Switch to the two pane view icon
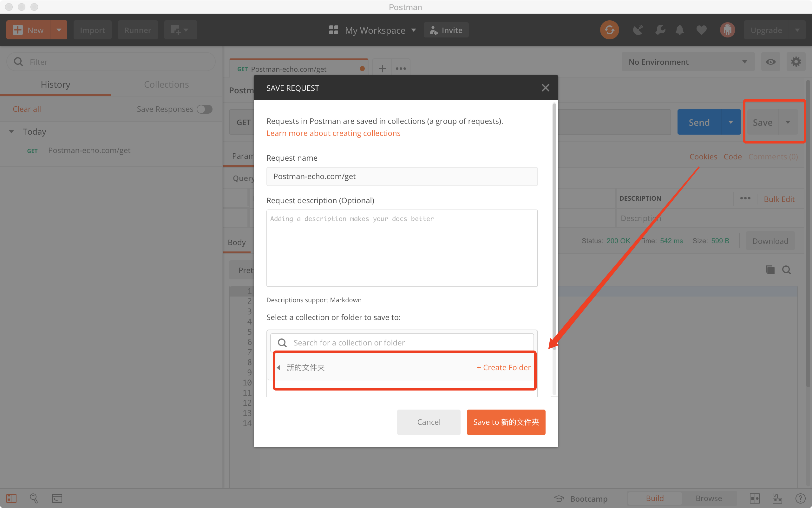 [755, 498]
